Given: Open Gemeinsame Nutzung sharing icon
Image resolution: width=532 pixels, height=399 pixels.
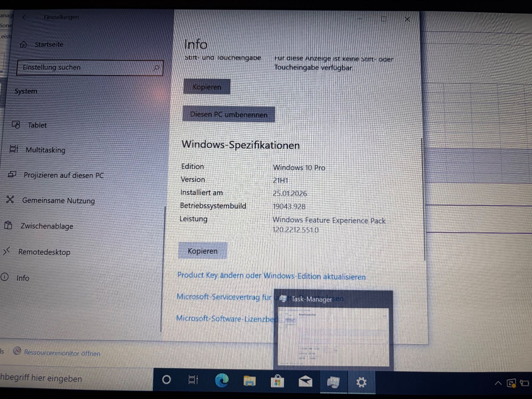Looking at the screenshot, I should tap(10, 199).
